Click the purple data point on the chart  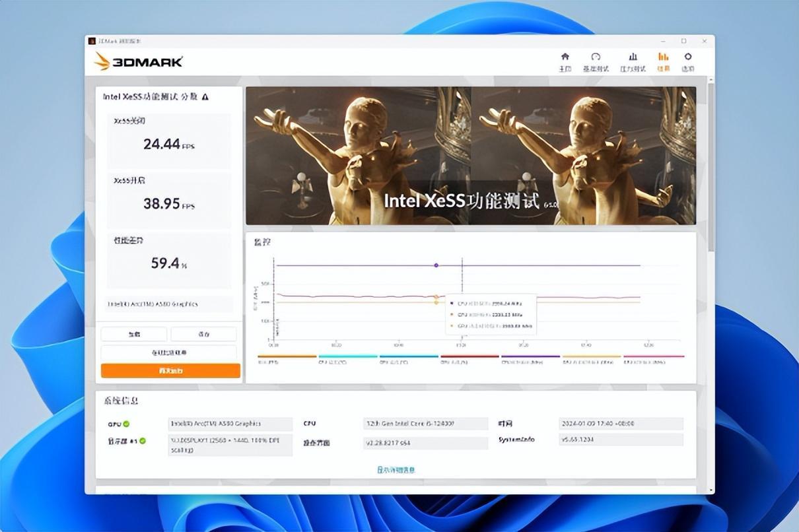(436, 265)
